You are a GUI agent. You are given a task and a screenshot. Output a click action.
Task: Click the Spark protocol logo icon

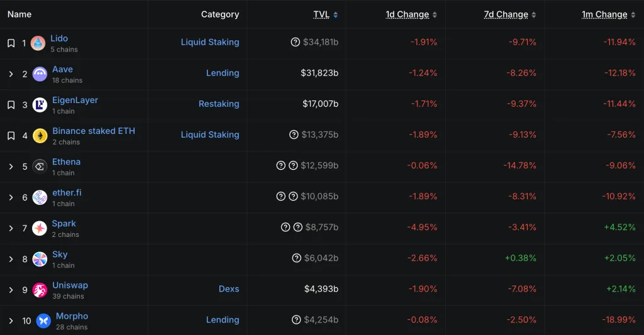pyautogui.click(x=40, y=228)
